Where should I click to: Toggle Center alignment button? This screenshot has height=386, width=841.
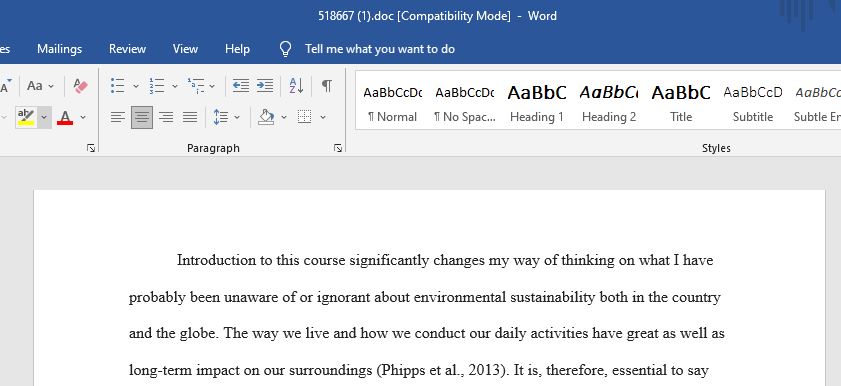coord(142,117)
